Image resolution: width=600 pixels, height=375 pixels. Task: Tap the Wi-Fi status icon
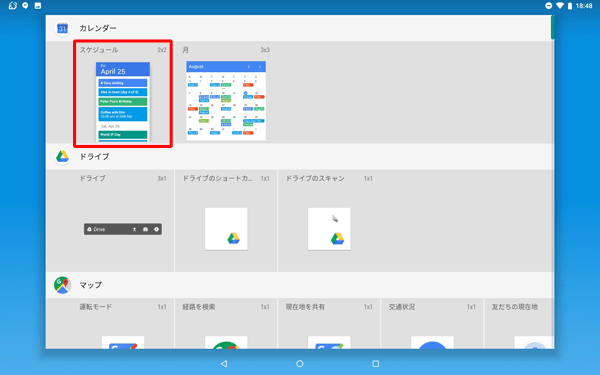[x=560, y=6]
